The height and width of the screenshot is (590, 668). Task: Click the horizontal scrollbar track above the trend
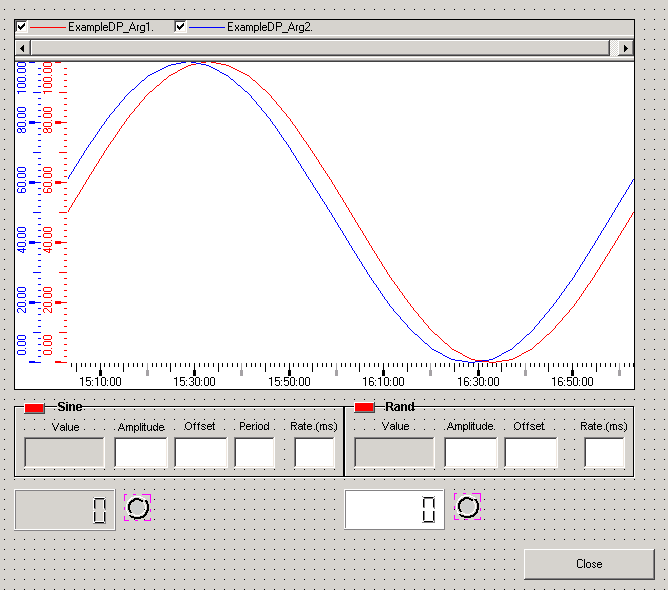coord(320,47)
